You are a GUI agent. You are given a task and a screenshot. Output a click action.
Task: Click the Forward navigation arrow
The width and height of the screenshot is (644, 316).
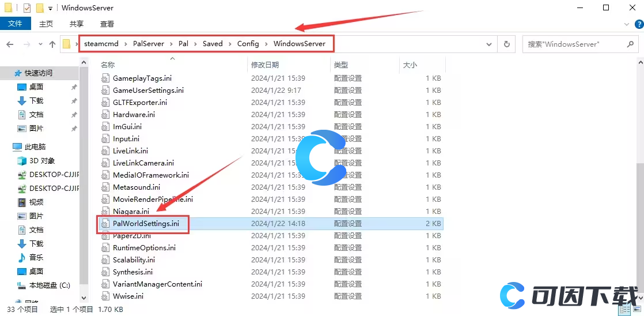point(26,44)
